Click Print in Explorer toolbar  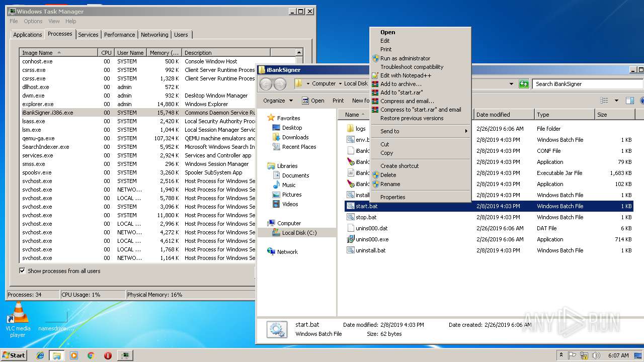click(338, 101)
